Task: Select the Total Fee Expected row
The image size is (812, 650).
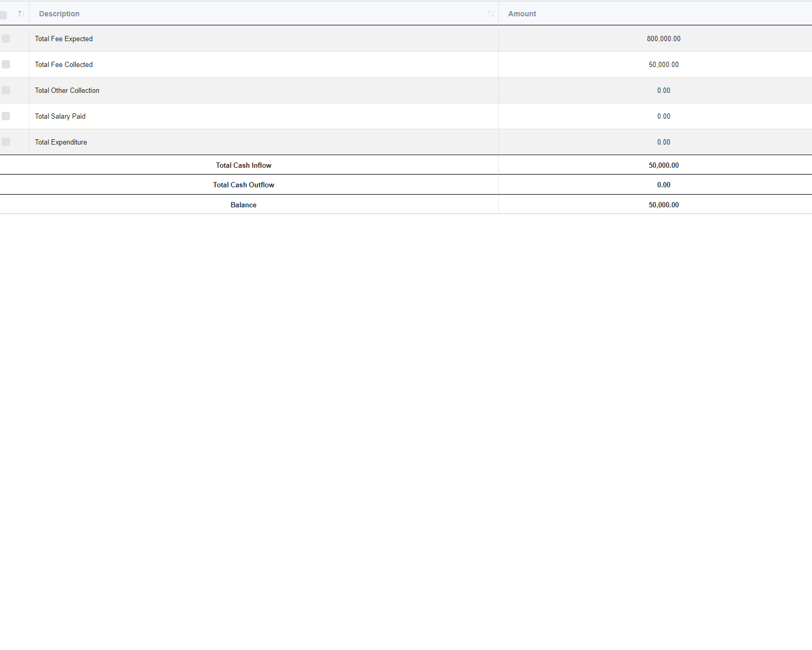Action: pos(63,39)
